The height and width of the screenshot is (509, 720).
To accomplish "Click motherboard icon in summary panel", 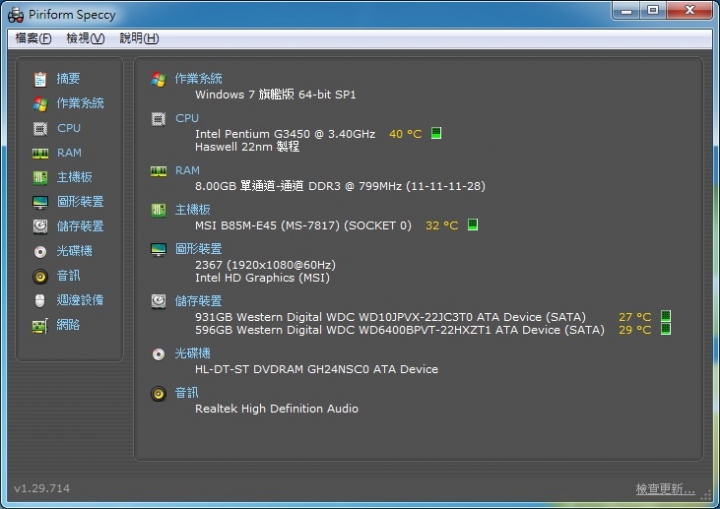I will 158,211.
